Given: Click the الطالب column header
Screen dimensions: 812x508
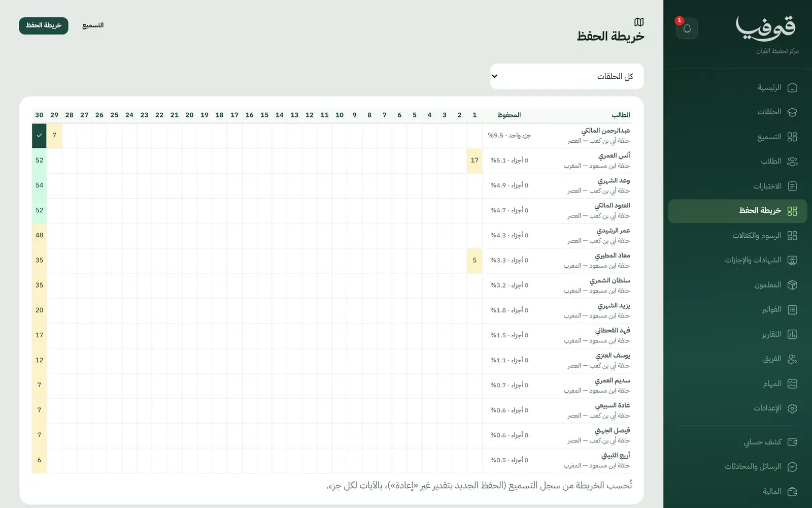Looking at the screenshot, I should point(621,115).
